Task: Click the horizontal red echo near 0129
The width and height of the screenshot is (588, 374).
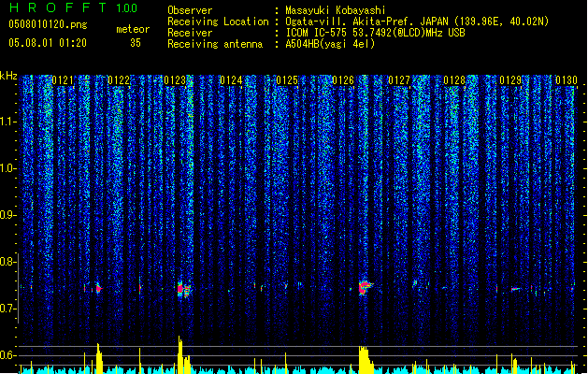Action: click(x=516, y=289)
